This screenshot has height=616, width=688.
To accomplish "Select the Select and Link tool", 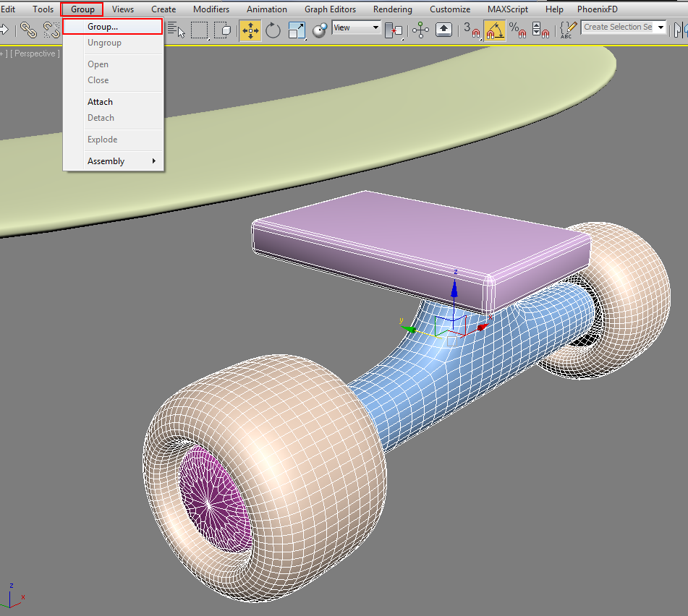I will point(29,30).
